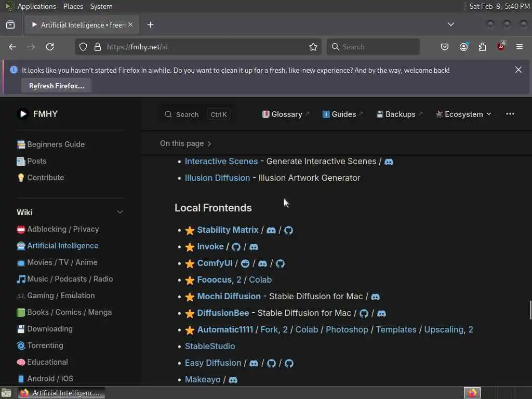Reload the current page

click(50, 47)
